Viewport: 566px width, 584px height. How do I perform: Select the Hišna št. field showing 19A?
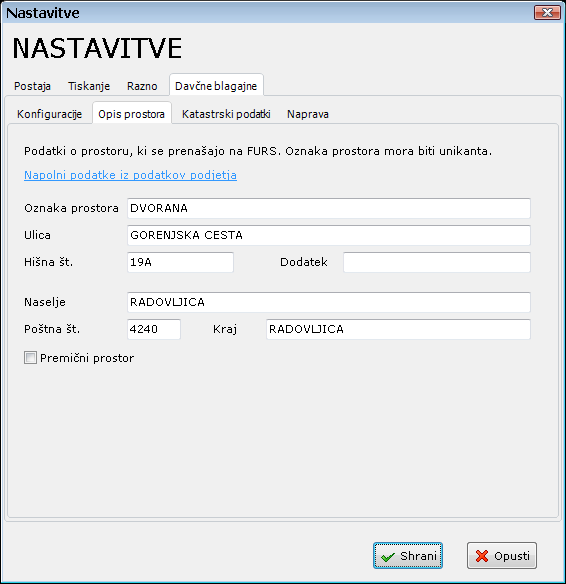point(180,262)
